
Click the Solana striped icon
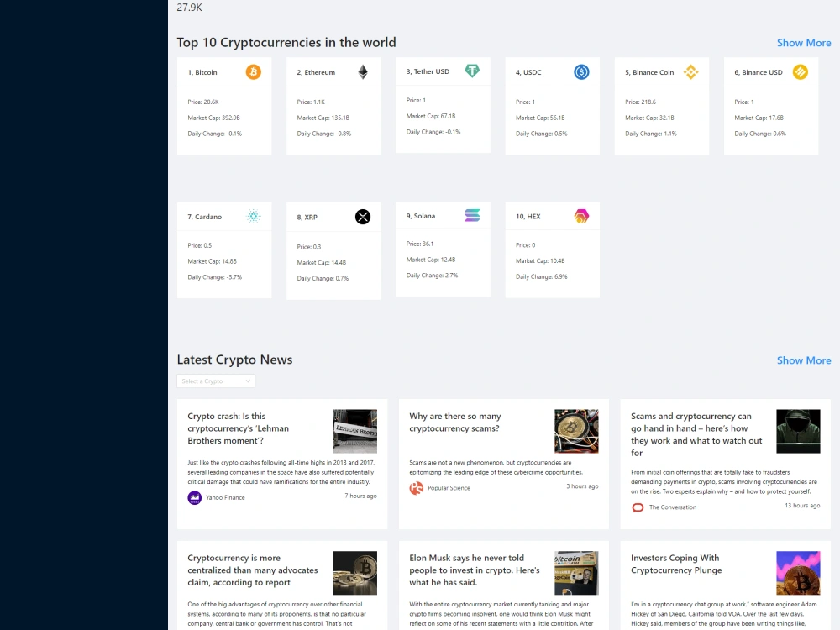[x=472, y=215]
